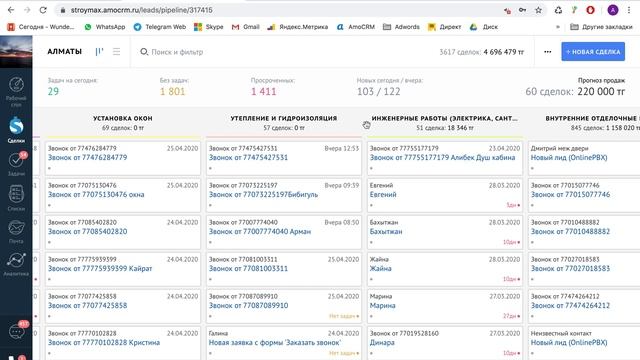Open deal Евгений
The image size is (640, 360).
point(383,195)
